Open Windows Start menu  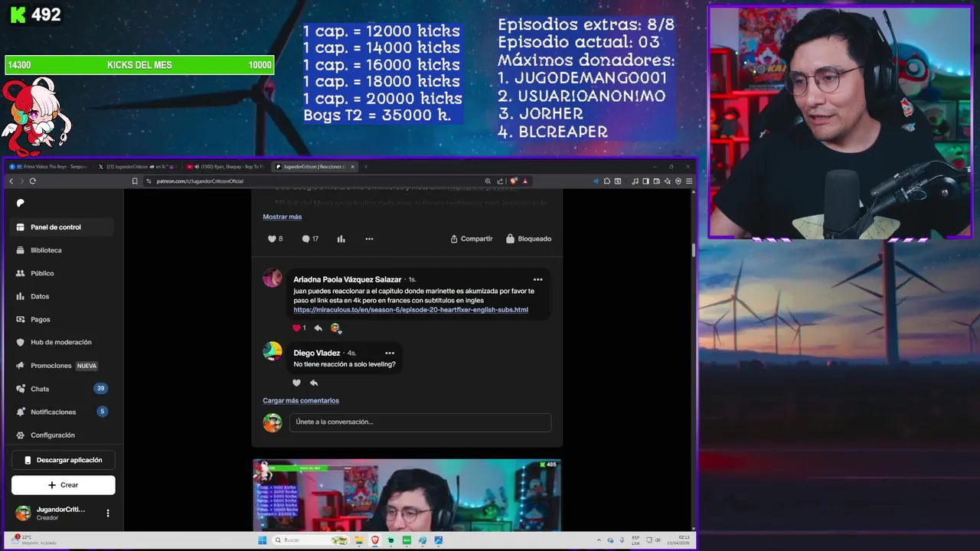pos(263,540)
